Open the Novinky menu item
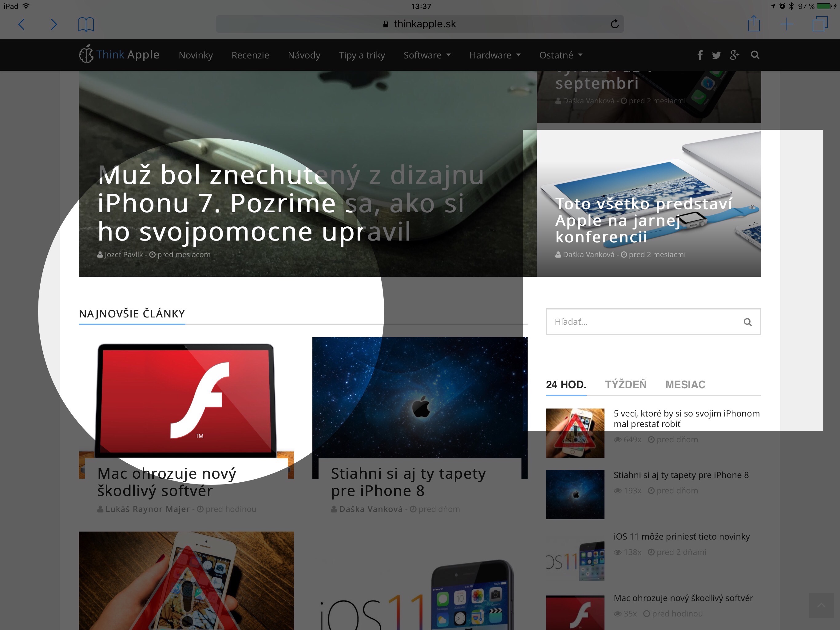 coord(196,55)
